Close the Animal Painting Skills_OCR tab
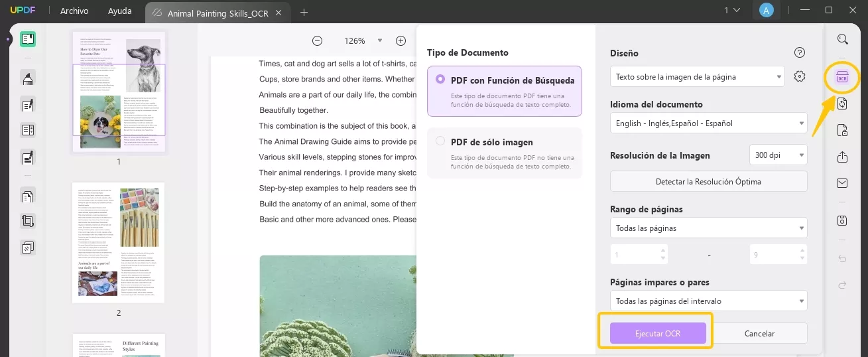The height and width of the screenshot is (357, 868). pyautogui.click(x=278, y=13)
